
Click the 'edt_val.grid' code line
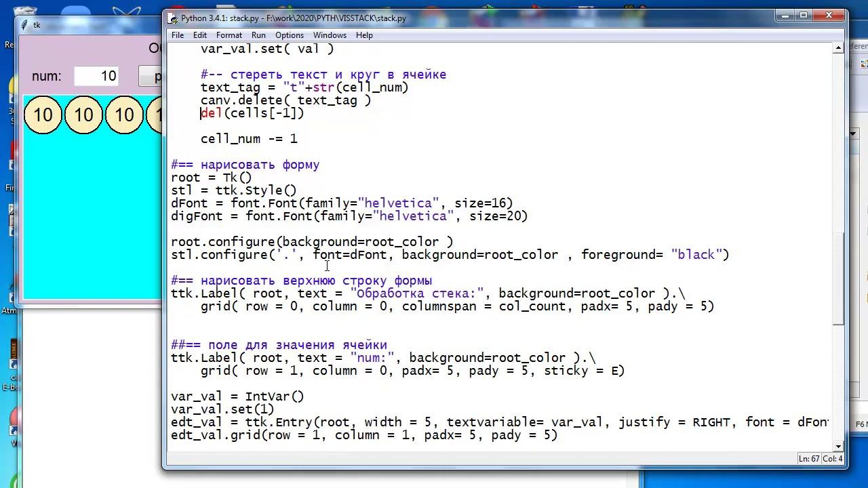tap(364, 435)
